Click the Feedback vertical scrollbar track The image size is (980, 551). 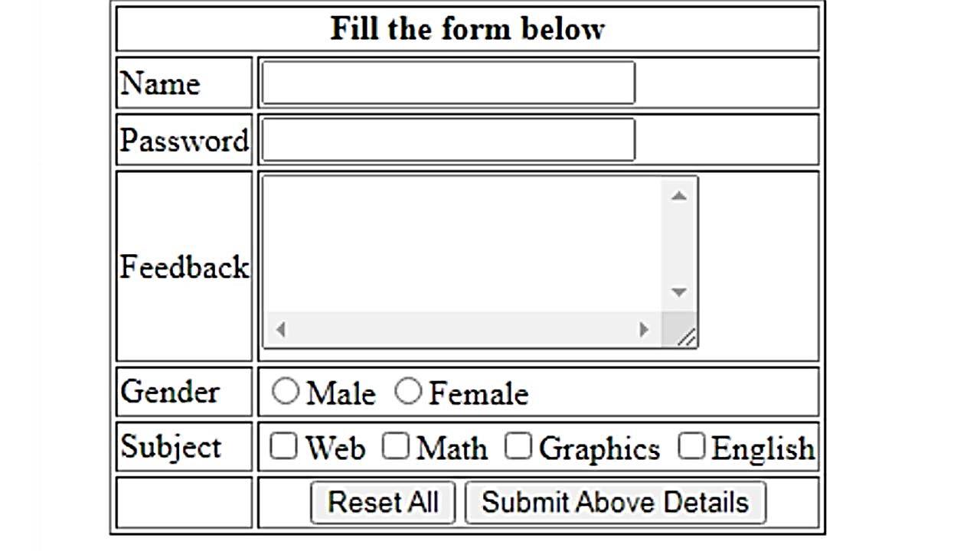tap(678, 245)
